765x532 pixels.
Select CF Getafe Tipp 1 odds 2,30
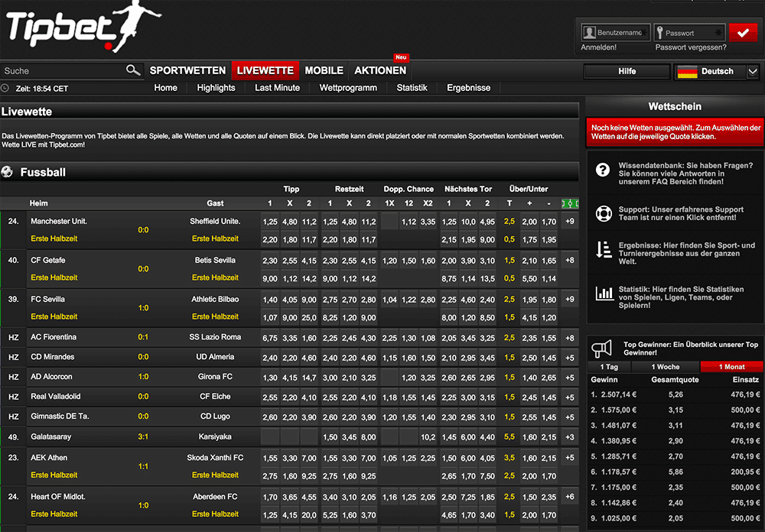tap(270, 261)
